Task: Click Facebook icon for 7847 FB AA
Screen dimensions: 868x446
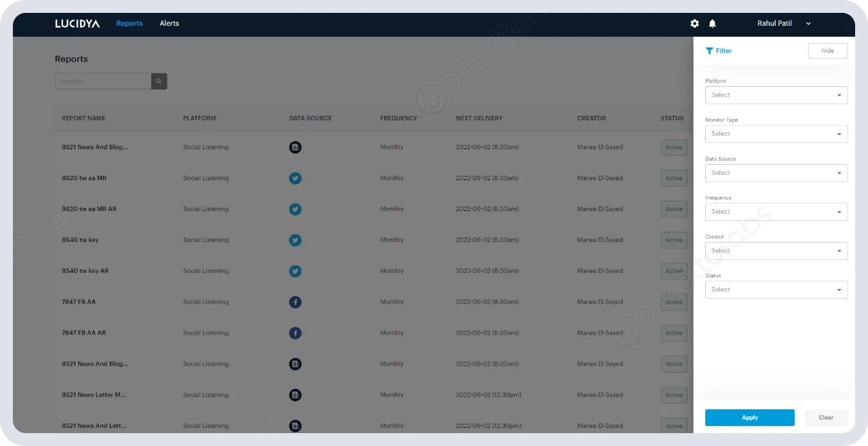Action: point(295,302)
